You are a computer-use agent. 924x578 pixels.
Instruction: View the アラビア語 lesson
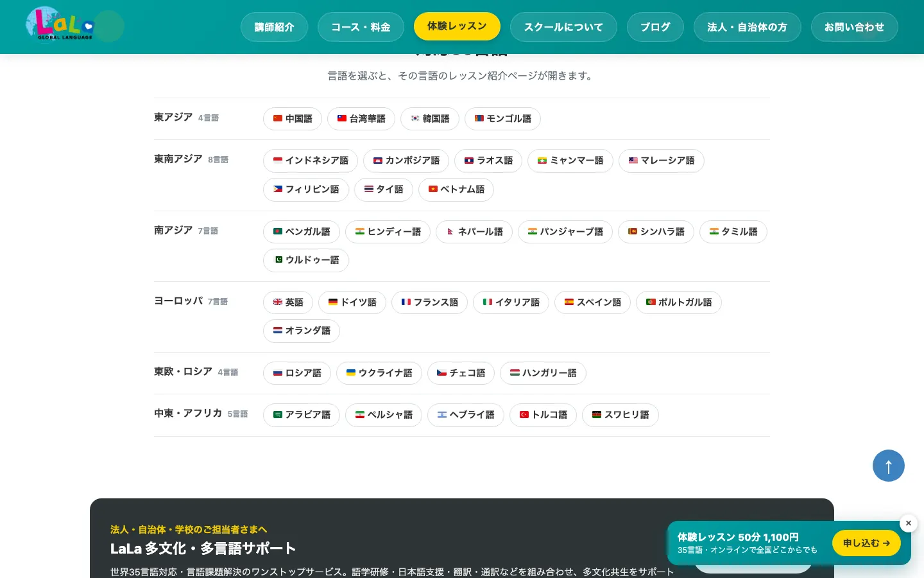[x=302, y=415]
